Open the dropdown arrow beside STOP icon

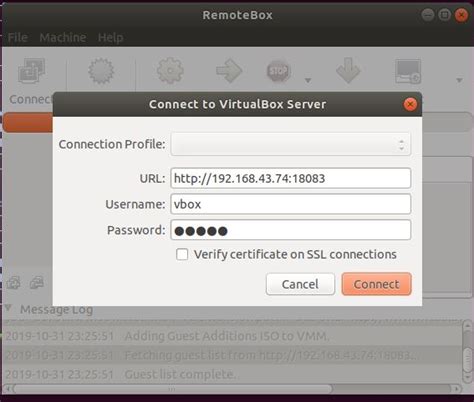308,80
